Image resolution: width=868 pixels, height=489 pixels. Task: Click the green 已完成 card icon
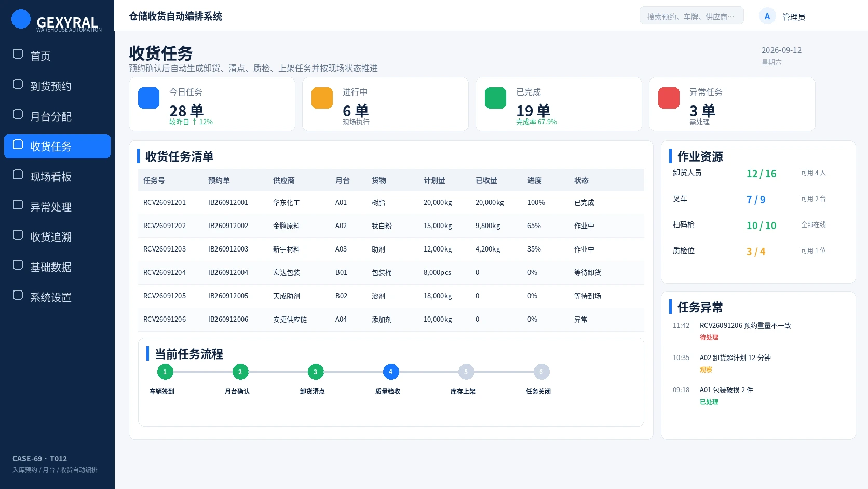495,98
